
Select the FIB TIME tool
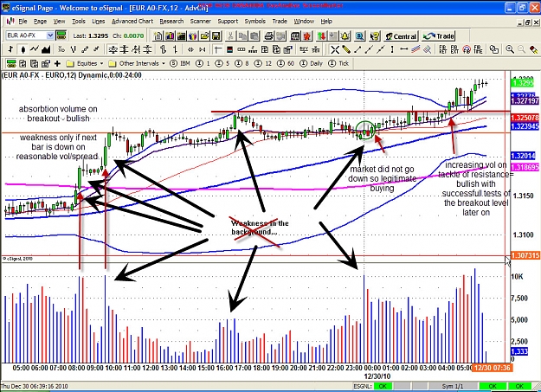478,49
